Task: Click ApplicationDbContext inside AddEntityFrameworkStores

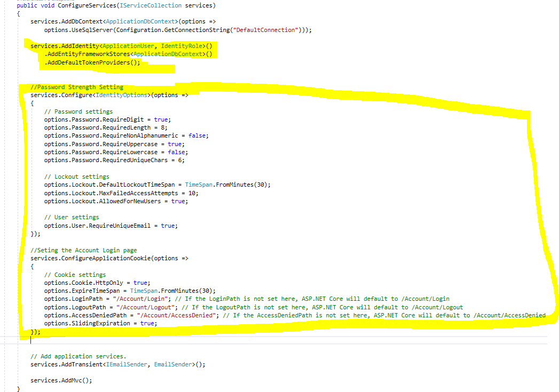Action: point(168,54)
